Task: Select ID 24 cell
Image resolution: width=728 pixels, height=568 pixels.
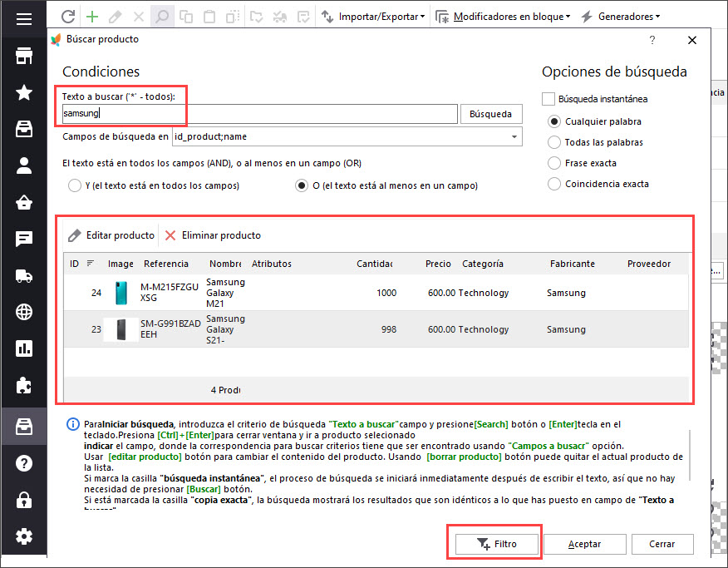Action: point(96,293)
